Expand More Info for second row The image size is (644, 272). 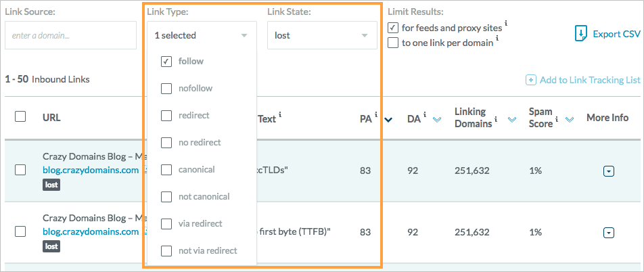click(608, 232)
